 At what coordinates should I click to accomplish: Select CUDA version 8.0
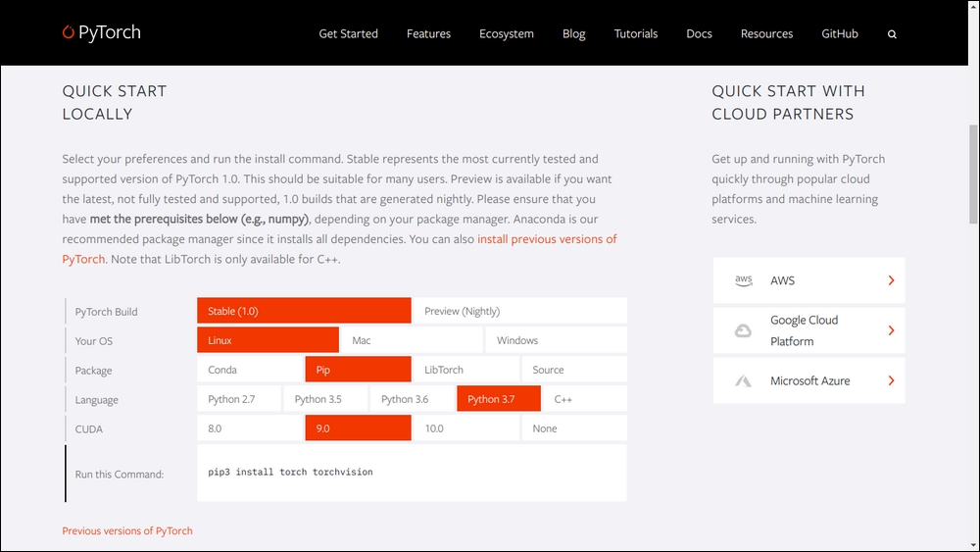pyautogui.click(x=250, y=428)
